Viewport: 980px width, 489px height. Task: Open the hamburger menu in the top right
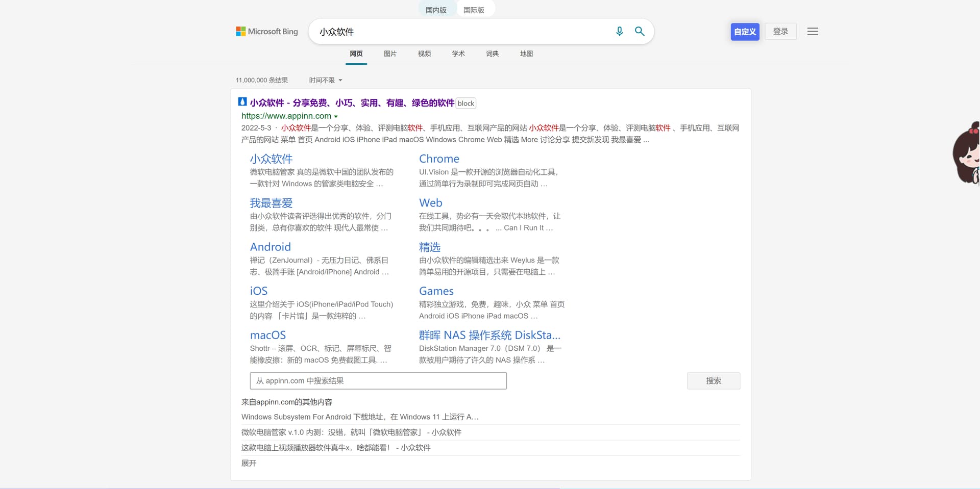[x=812, y=31]
